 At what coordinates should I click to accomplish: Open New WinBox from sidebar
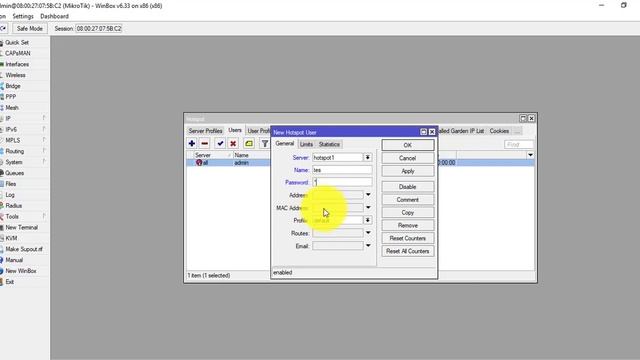[21, 271]
